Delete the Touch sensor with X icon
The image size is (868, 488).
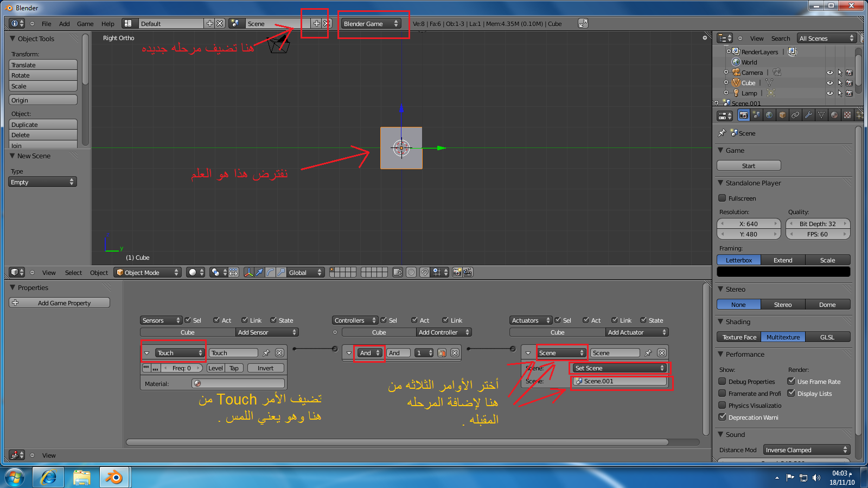(x=279, y=353)
